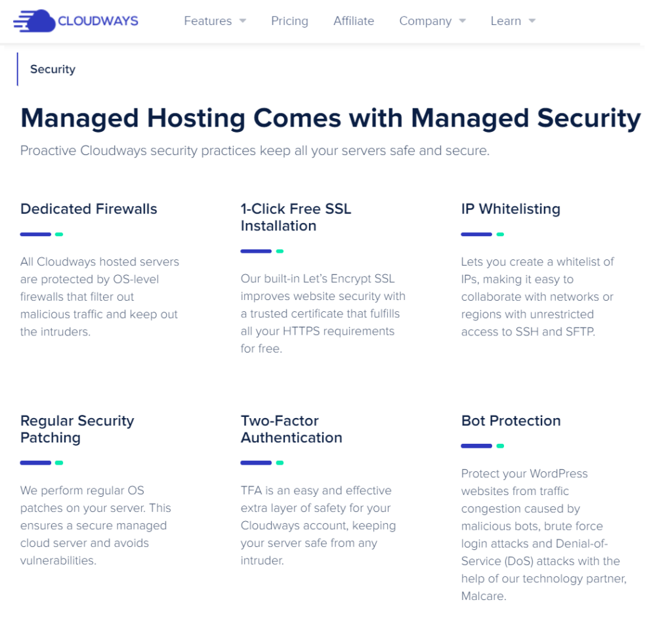Click the Malcare bot protection description paragraph

544,534
